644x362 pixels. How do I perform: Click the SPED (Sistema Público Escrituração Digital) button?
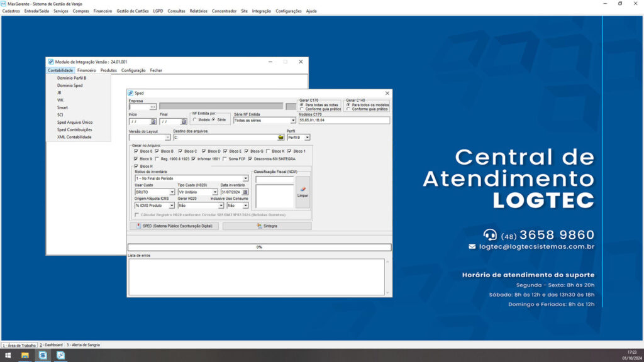click(175, 226)
